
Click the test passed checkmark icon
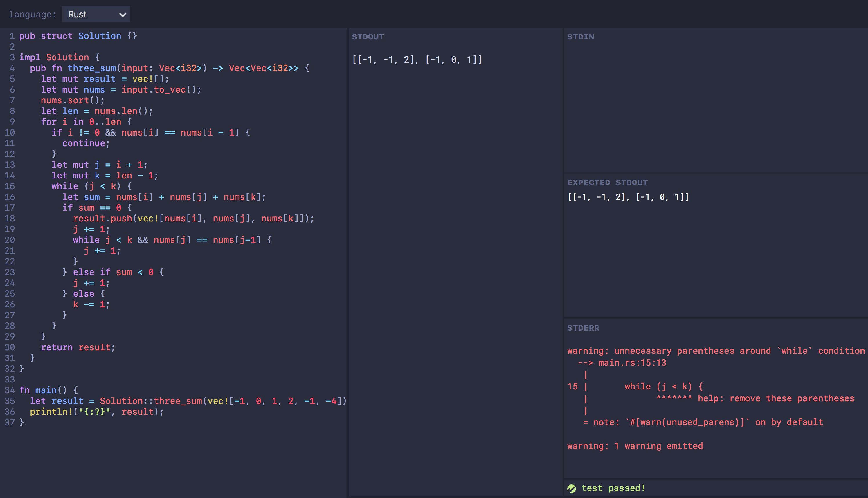tap(571, 488)
